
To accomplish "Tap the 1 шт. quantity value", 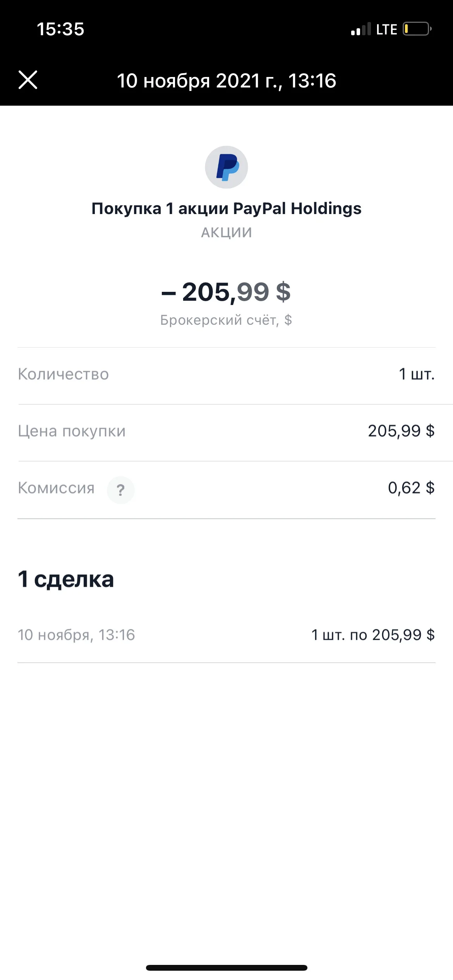I will click(417, 374).
